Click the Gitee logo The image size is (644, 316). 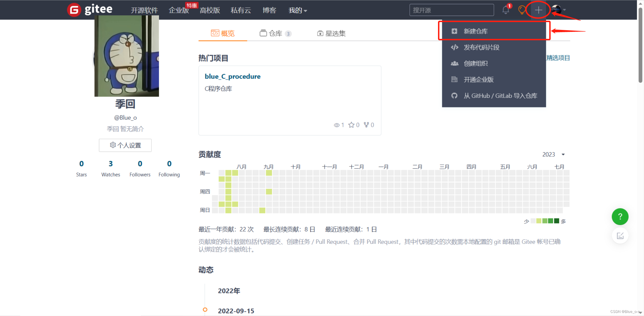coord(89,9)
